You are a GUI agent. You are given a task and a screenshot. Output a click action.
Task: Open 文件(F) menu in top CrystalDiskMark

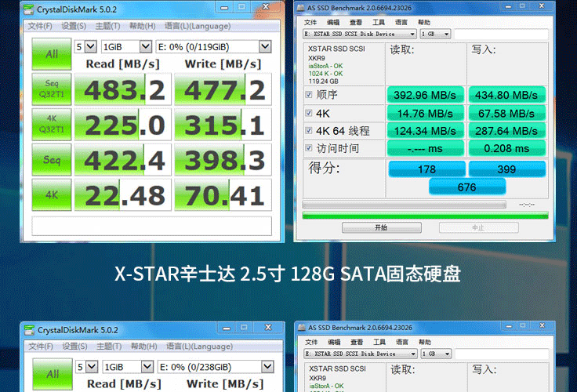[x=40, y=26]
